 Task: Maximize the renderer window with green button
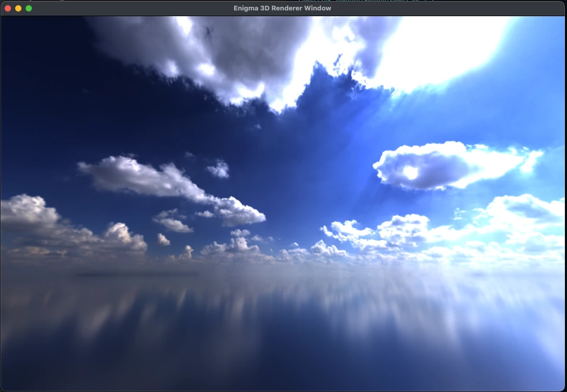[x=29, y=8]
